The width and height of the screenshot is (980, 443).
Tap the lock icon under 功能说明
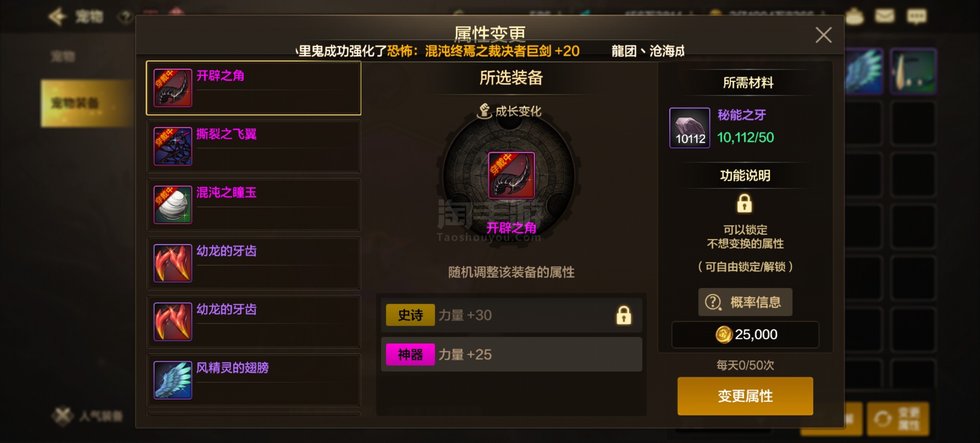coord(744,203)
